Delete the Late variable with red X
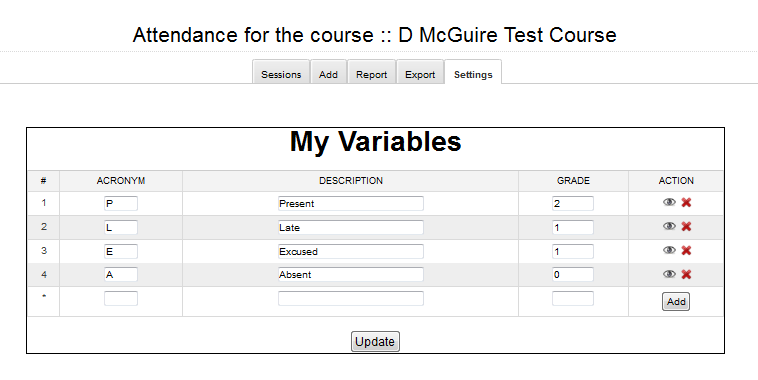 tap(686, 226)
